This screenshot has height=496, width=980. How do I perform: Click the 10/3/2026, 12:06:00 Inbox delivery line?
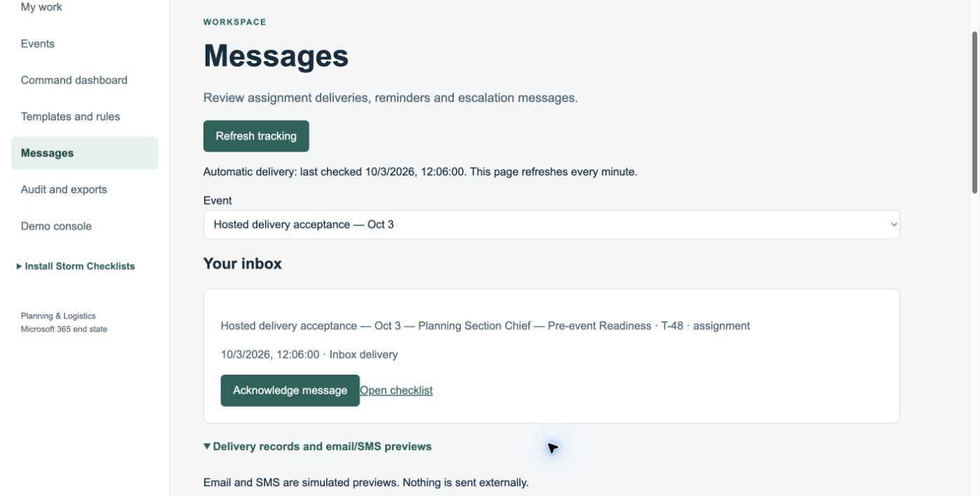tap(309, 354)
